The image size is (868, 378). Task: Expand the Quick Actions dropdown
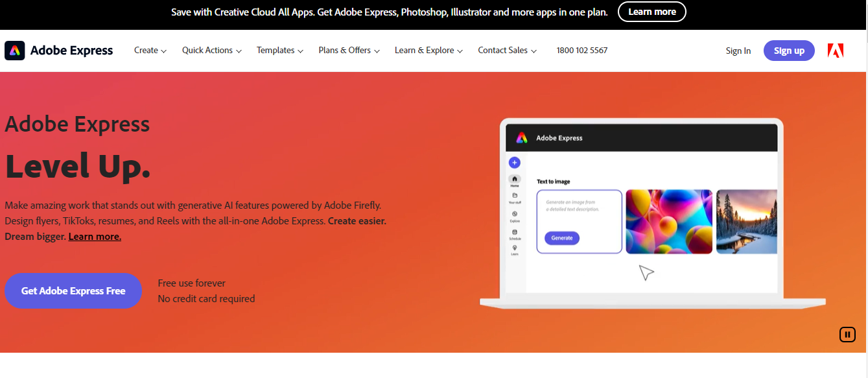pos(212,51)
